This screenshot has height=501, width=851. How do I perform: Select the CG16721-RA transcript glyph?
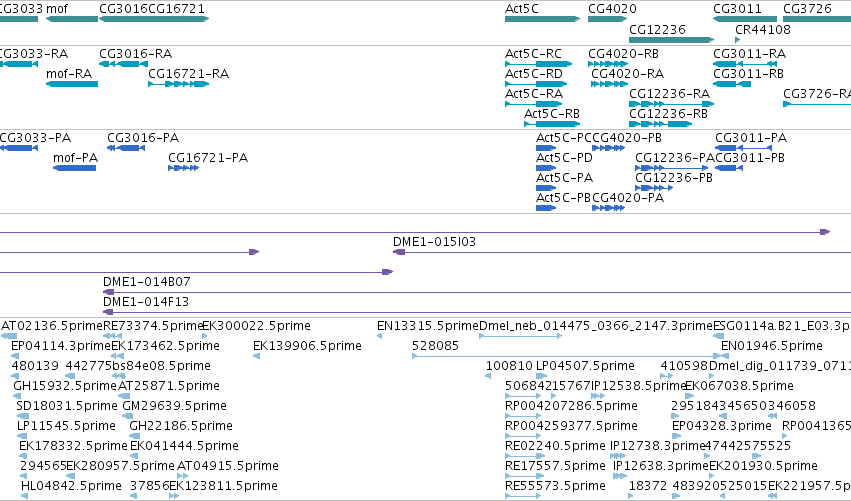coord(179,84)
